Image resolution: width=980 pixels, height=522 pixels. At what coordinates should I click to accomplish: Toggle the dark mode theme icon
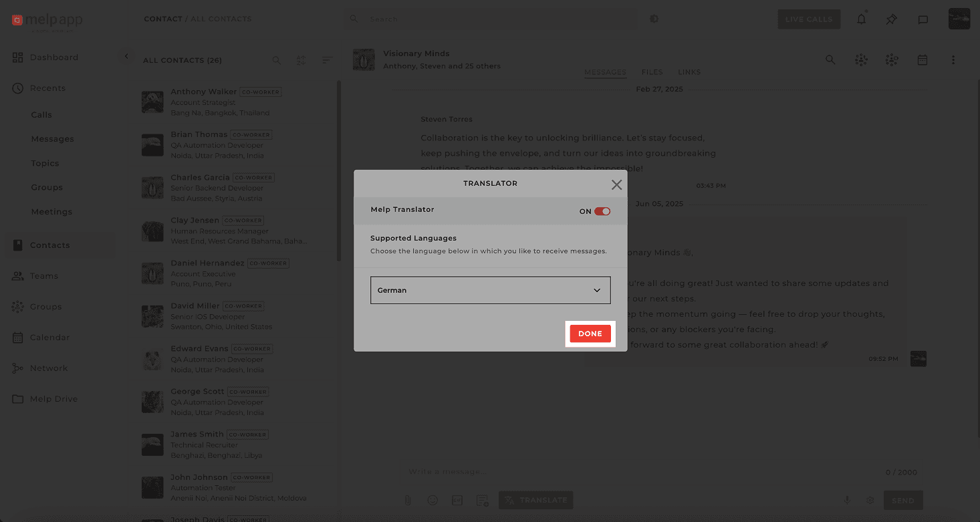pos(654,19)
